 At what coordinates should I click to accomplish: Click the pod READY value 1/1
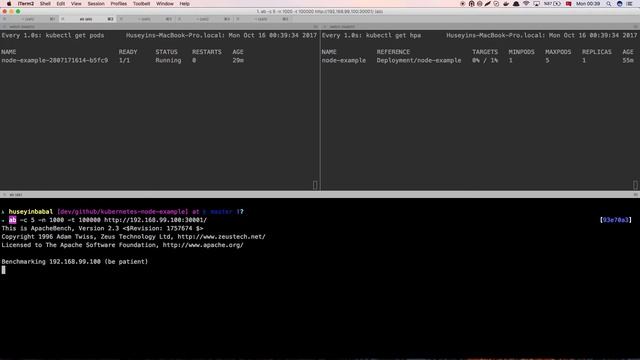click(124, 60)
